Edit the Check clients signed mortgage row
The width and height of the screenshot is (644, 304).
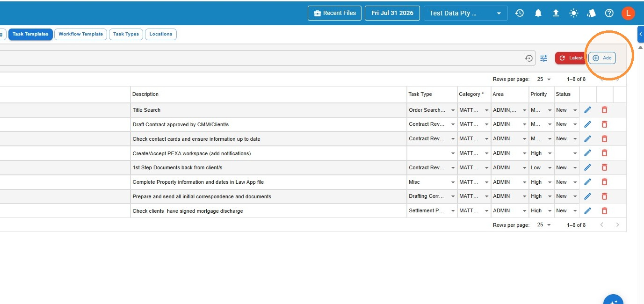coord(588,211)
